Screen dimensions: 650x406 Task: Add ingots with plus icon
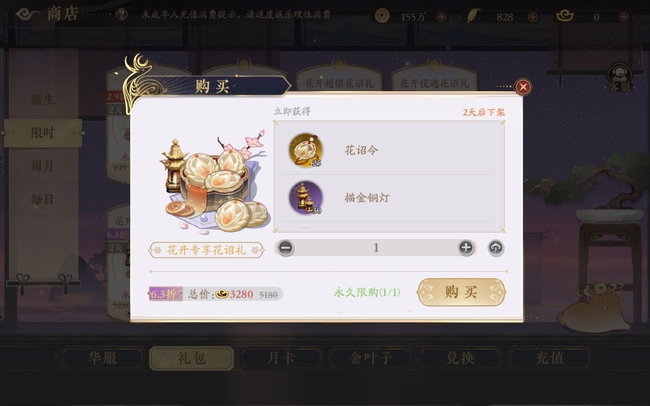624,17
